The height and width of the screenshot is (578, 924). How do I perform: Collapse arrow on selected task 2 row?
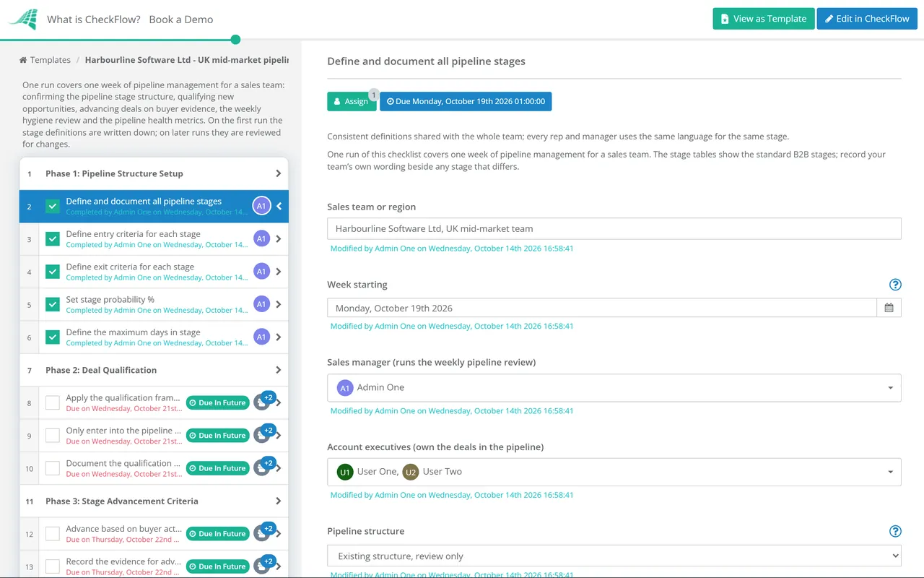click(x=279, y=206)
